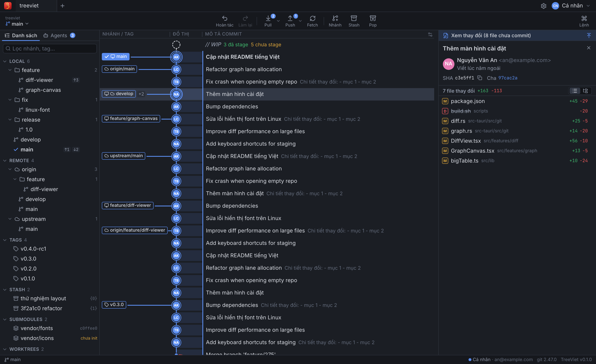The height and width of the screenshot is (364, 596).
Task: Click the Pull toolbar icon
Action: [x=268, y=18]
